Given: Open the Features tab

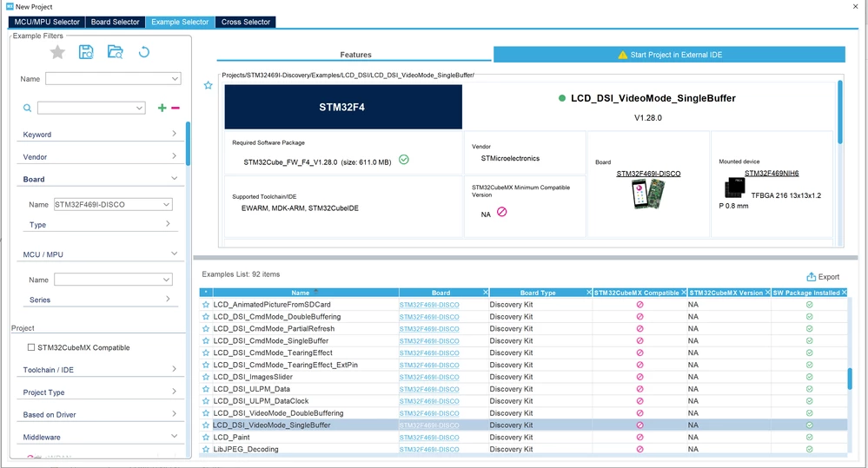Looking at the screenshot, I should point(354,54).
